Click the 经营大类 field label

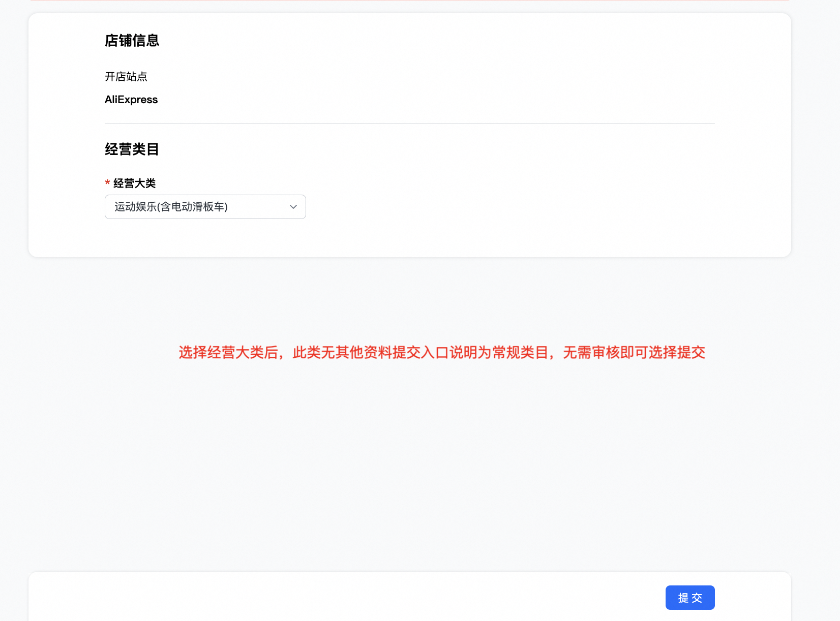[x=134, y=183]
